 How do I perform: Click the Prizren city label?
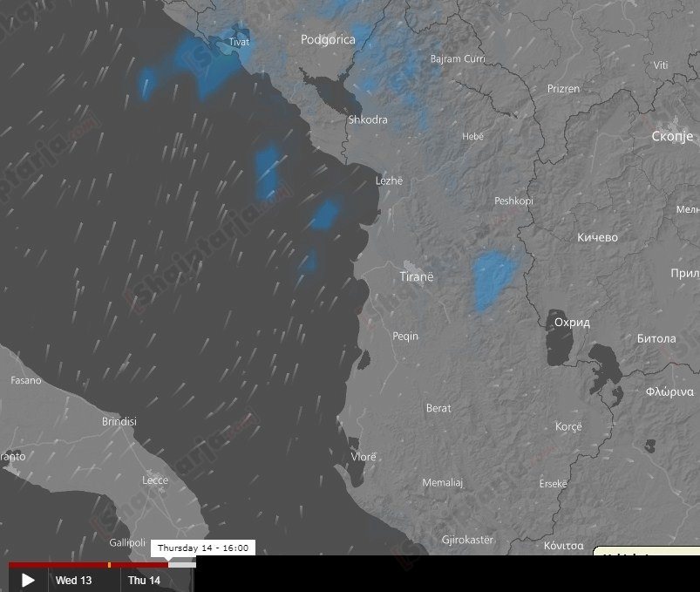[563, 89]
